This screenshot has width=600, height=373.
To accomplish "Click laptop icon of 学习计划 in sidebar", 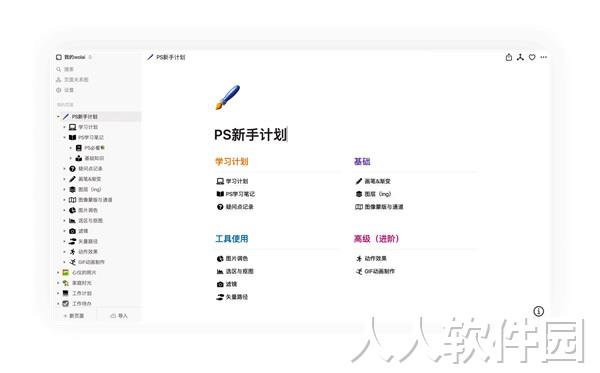I will coord(72,127).
